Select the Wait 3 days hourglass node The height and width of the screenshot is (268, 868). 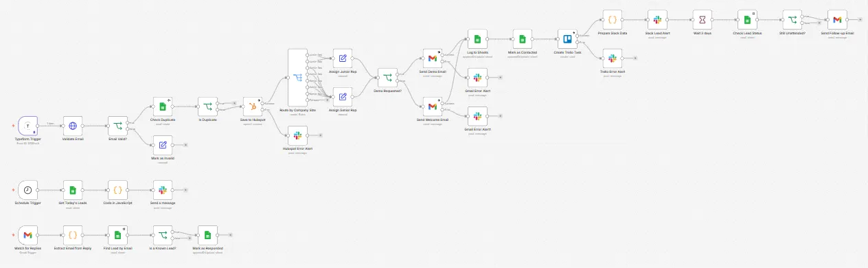point(703,20)
